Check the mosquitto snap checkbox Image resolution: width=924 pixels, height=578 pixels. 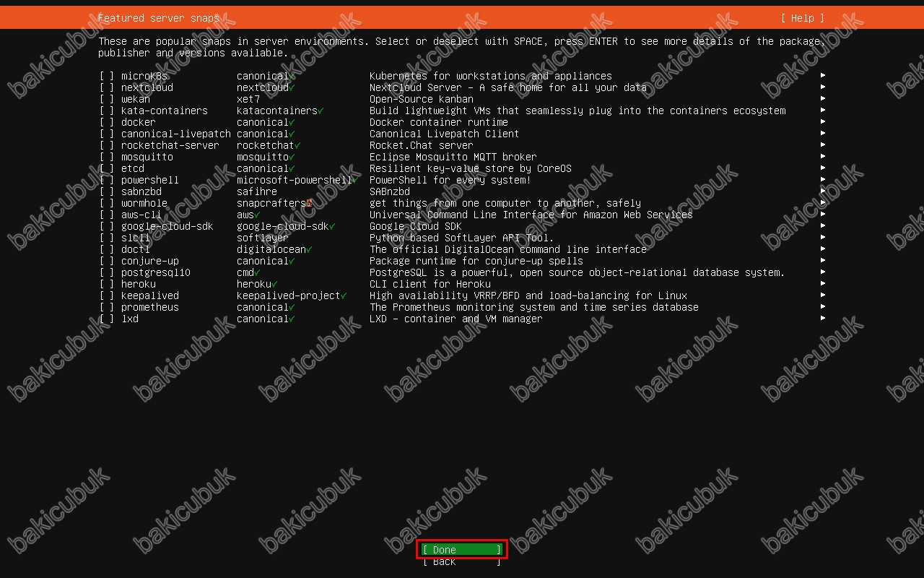107,157
